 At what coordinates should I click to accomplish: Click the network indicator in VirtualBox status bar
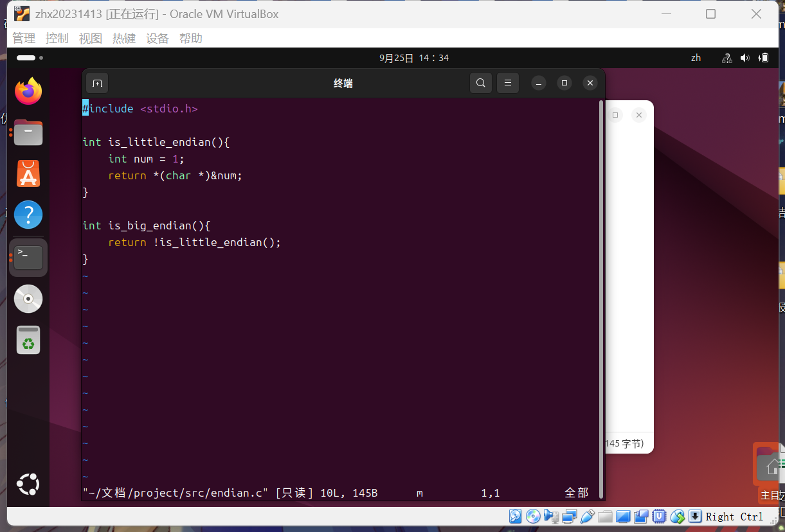click(569, 517)
